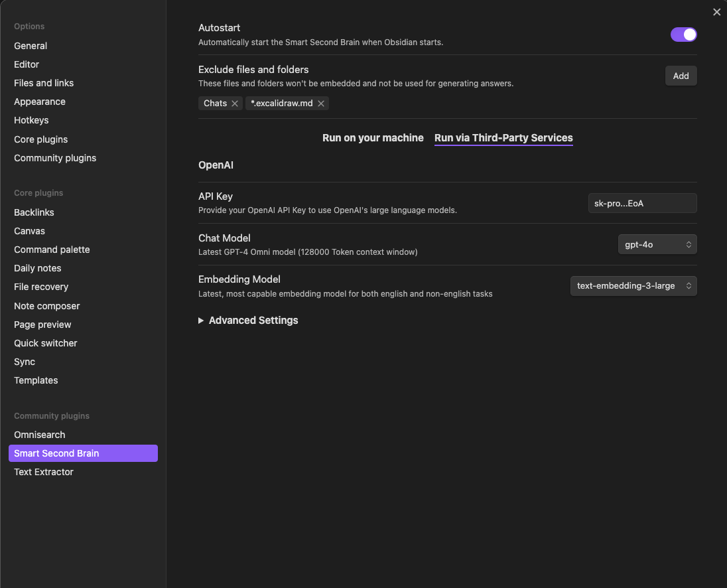Open File recovery settings
Image resolution: width=727 pixels, height=588 pixels.
point(41,287)
